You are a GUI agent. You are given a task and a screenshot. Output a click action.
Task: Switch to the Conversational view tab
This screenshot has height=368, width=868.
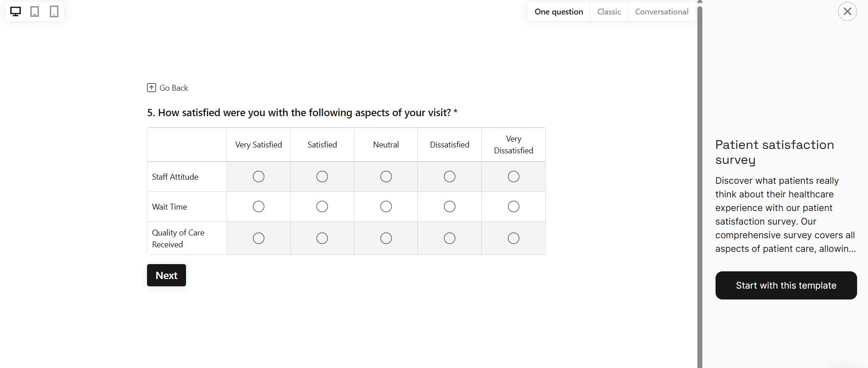662,12
